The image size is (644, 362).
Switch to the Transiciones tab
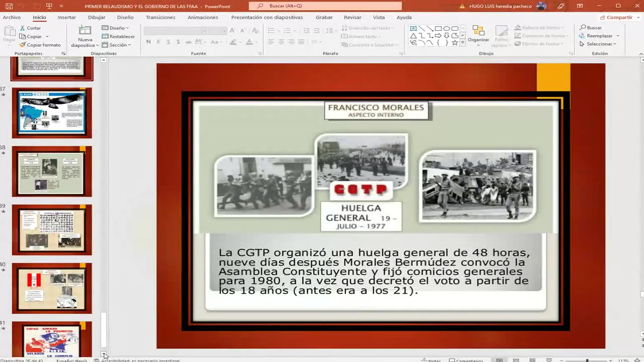pos(160,17)
